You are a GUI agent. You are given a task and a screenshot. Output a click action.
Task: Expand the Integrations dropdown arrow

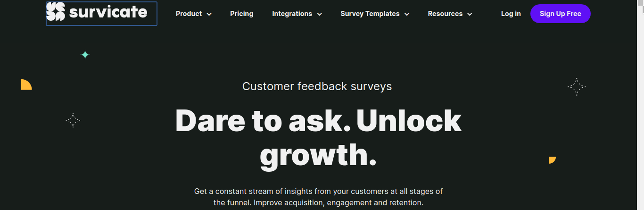(320, 14)
